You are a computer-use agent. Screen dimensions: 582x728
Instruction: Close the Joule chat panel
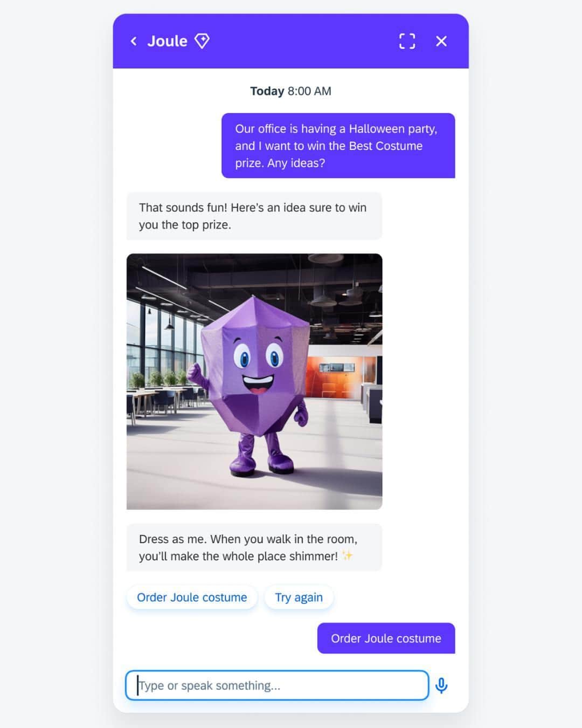point(441,41)
